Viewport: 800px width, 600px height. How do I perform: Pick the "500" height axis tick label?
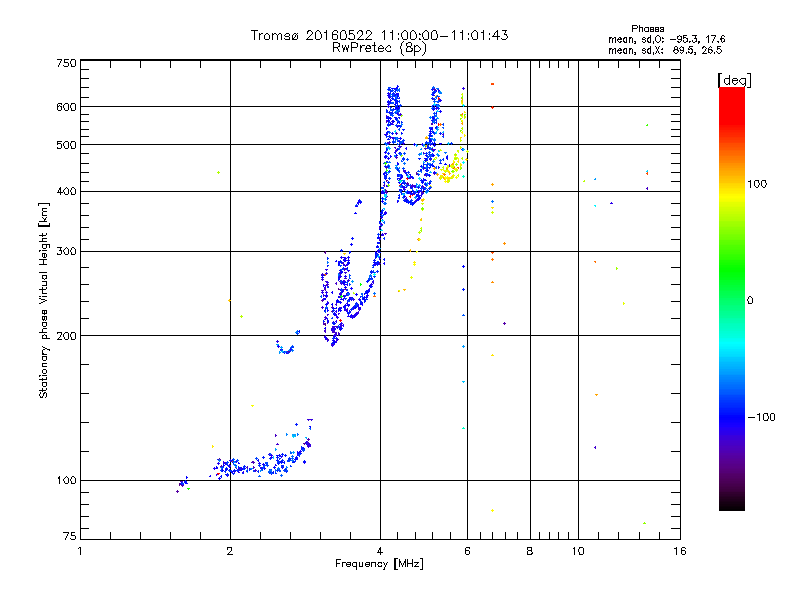[x=66, y=145]
